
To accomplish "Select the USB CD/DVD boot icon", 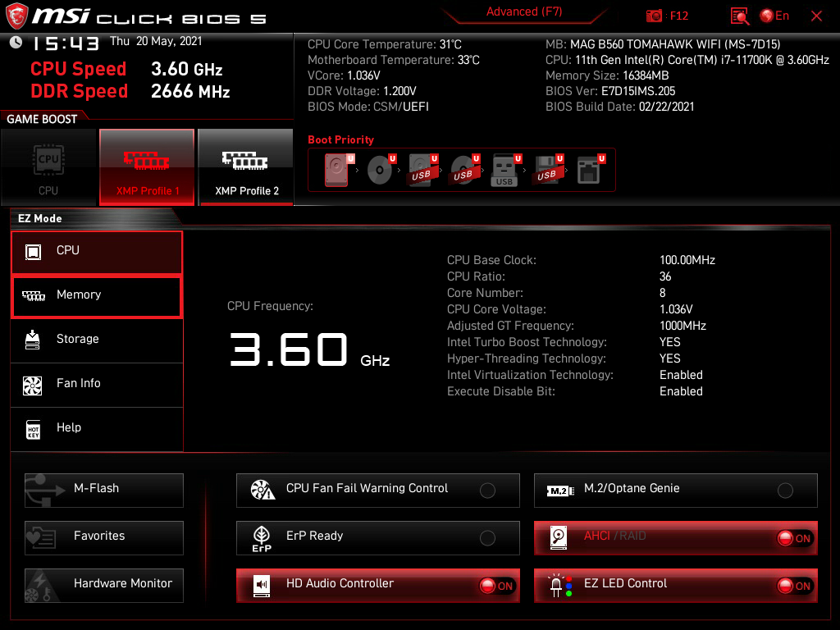I will 465,170.
